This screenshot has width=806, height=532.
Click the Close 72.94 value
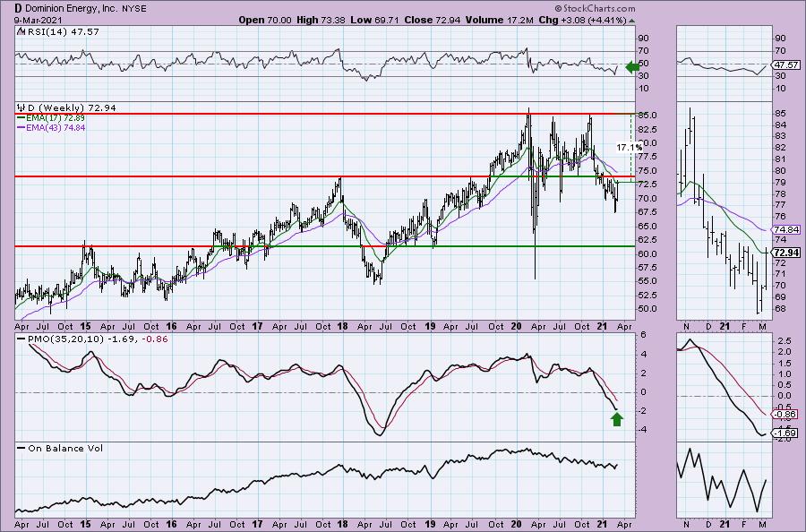(x=433, y=20)
